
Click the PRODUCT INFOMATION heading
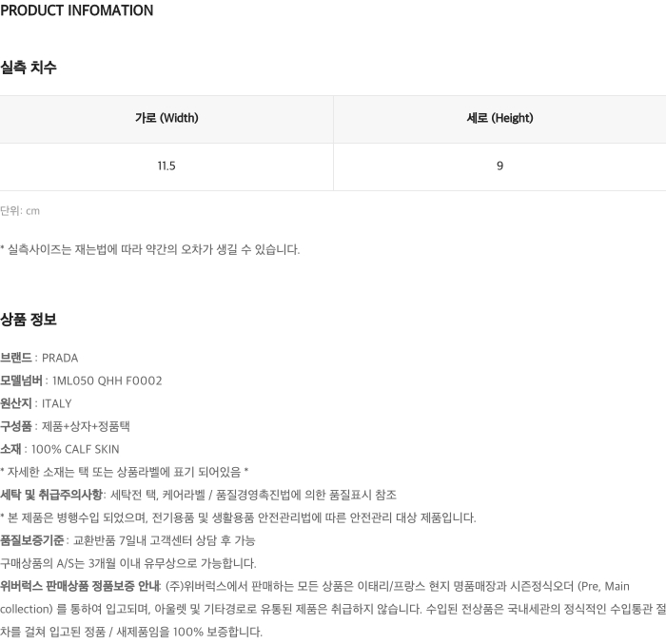coord(76,11)
